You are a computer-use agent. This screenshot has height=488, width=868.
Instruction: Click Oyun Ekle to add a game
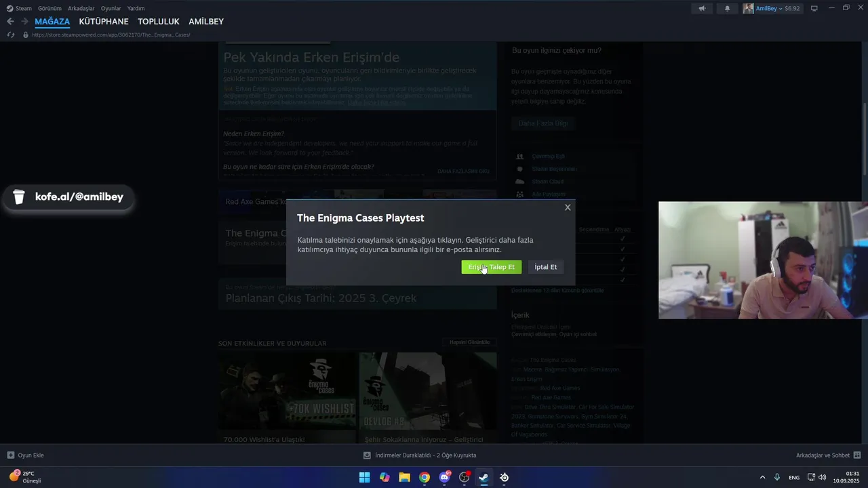[x=26, y=455]
